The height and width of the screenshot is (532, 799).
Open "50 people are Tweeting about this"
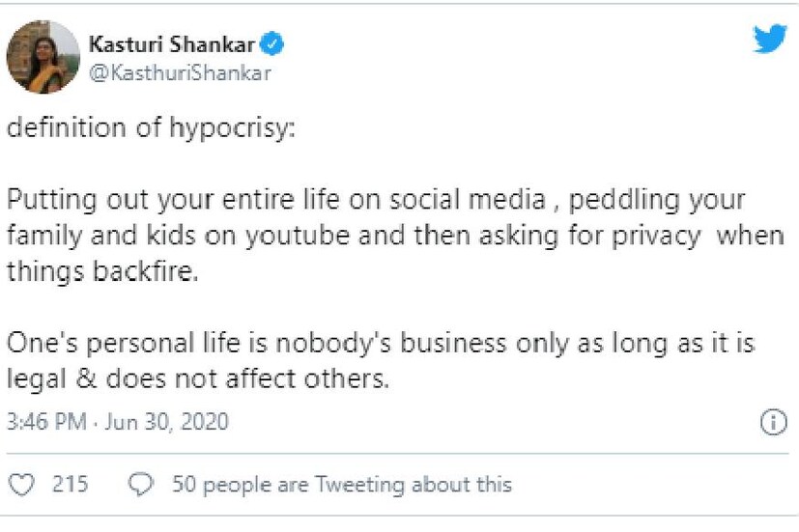point(341,484)
